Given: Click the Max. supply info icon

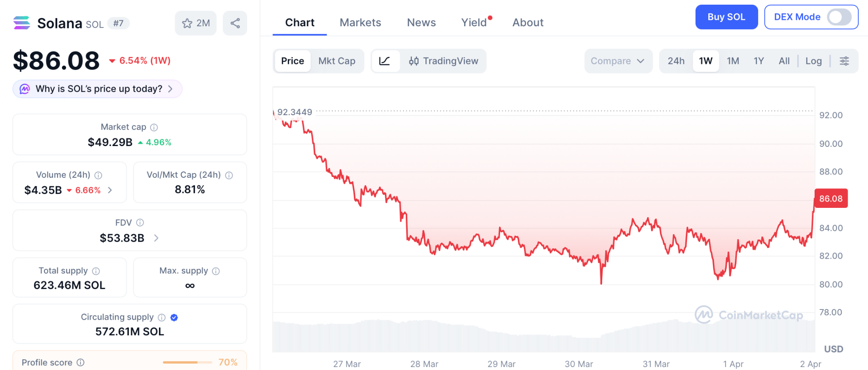Looking at the screenshot, I should click(x=216, y=271).
